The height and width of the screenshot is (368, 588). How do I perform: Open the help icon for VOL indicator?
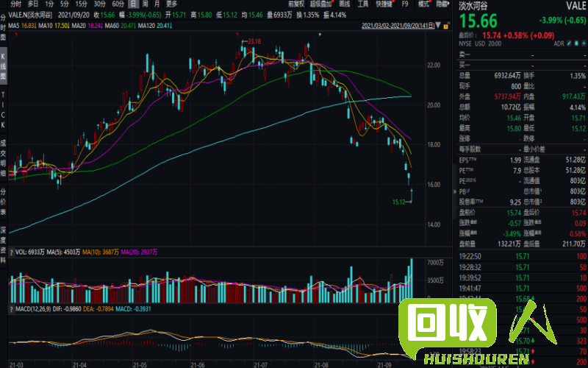[12, 252]
